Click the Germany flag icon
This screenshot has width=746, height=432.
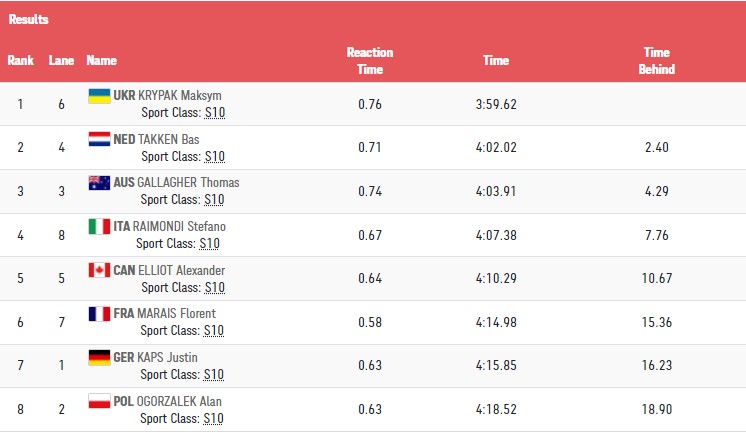(99, 357)
